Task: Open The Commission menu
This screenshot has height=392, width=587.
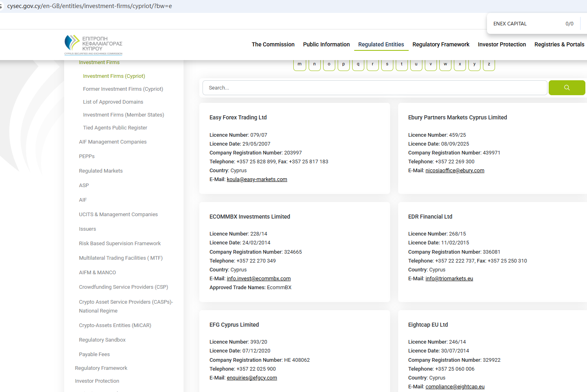Action: (x=273, y=44)
